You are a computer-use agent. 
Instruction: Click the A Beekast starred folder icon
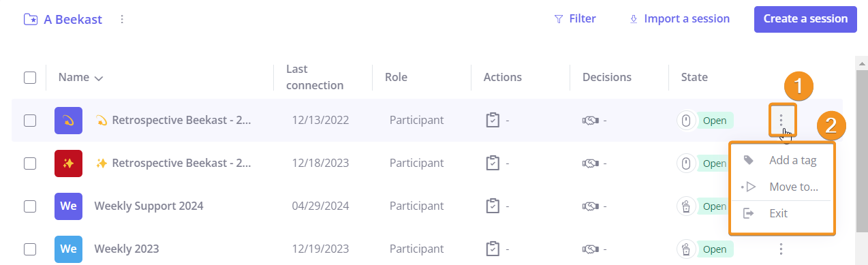[31, 19]
